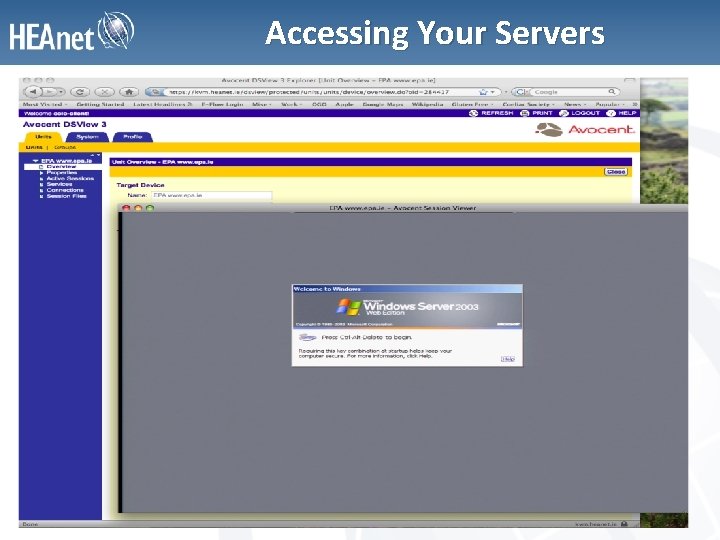
Task: Click the Overview page icon in the sidebar
Action: coord(41,167)
